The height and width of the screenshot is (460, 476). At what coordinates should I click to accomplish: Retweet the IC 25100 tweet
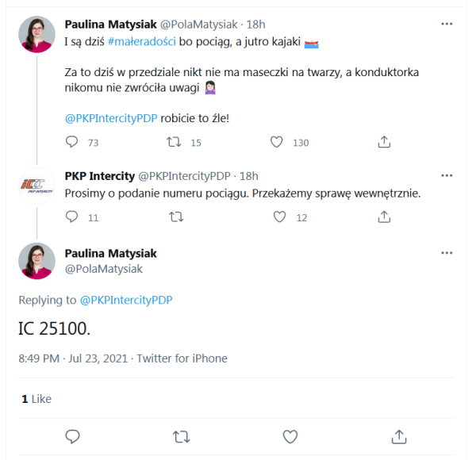pos(181,436)
